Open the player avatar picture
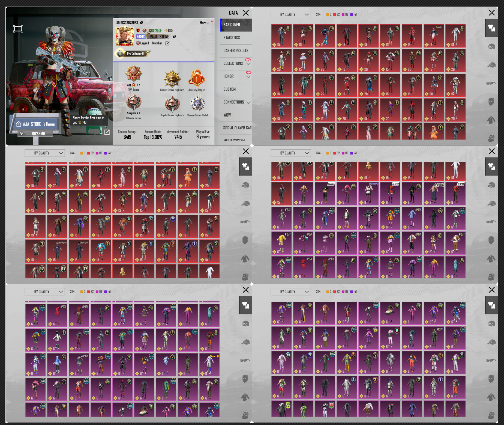 tap(125, 36)
